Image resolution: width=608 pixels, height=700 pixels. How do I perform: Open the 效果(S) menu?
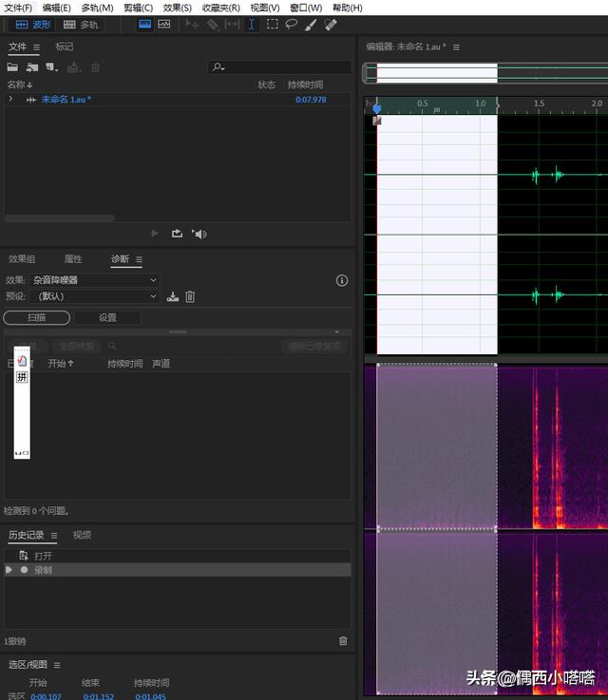178,8
